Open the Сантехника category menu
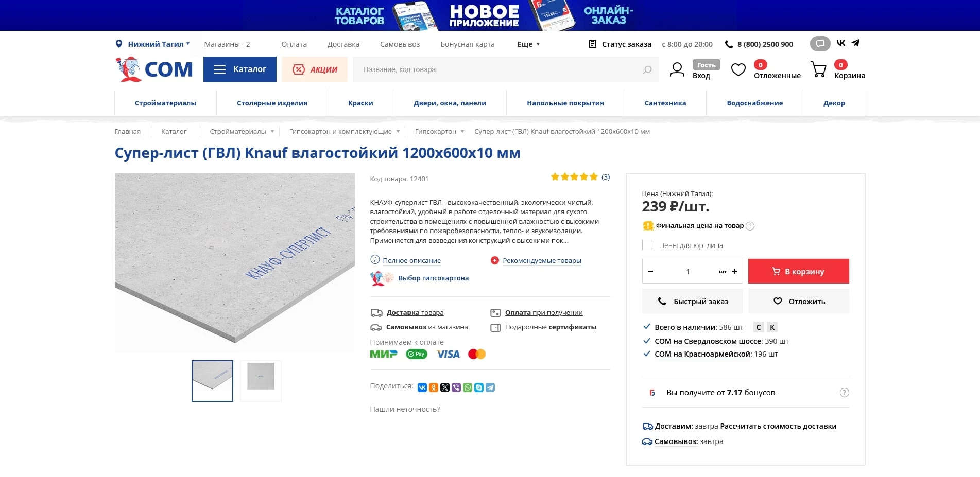 tap(665, 103)
